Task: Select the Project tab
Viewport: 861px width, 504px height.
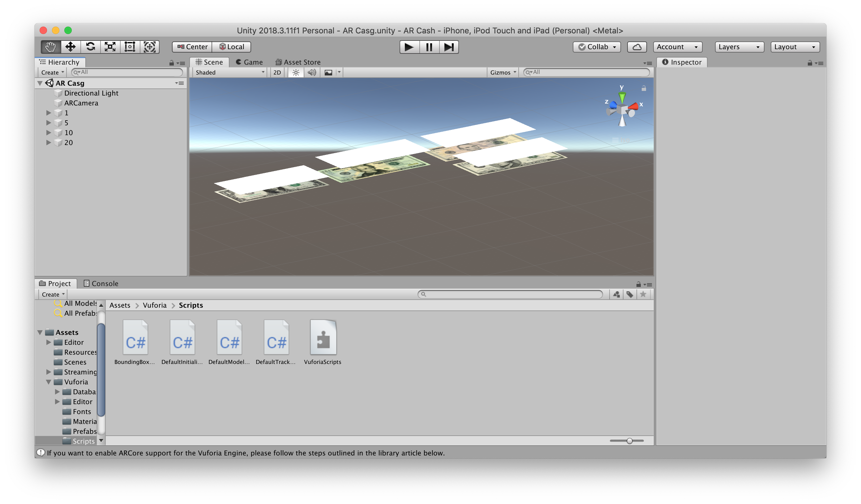Action: coord(55,284)
